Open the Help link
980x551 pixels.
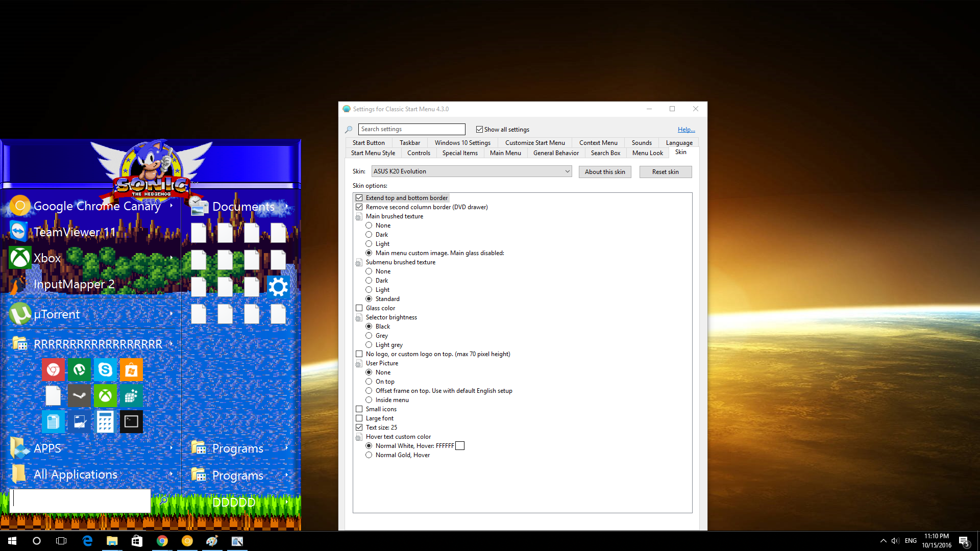[686, 130]
